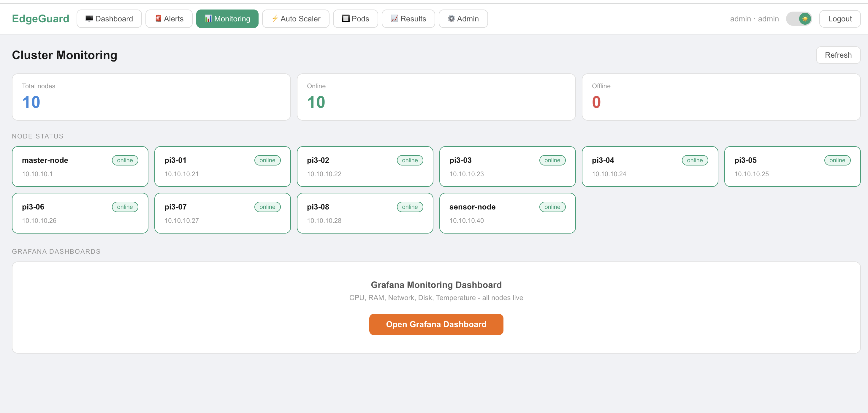The image size is (868, 413).
Task: Click the EdgeGuard logo
Action: [x=40, y=18]
